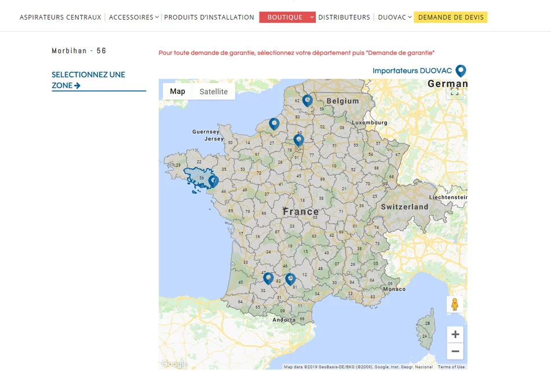The image size is (551, 392).
Task: Switch to Satellite map view
Action: point(213,91)
